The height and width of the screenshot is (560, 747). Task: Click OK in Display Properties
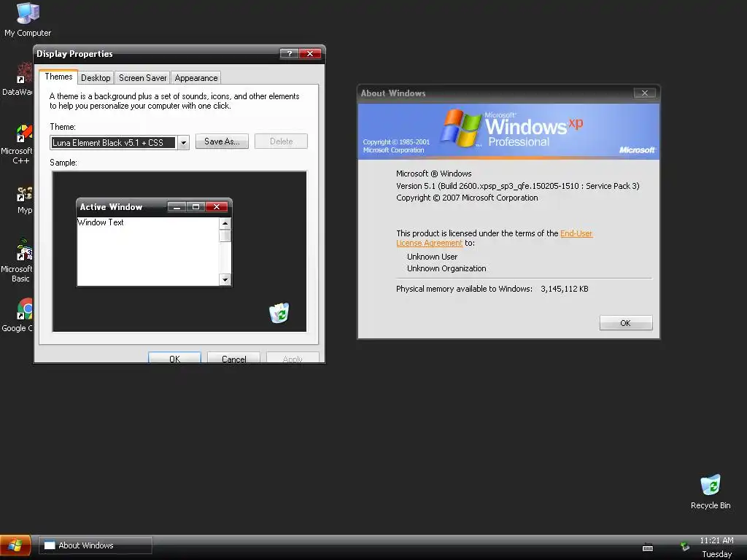click(174, 357)
